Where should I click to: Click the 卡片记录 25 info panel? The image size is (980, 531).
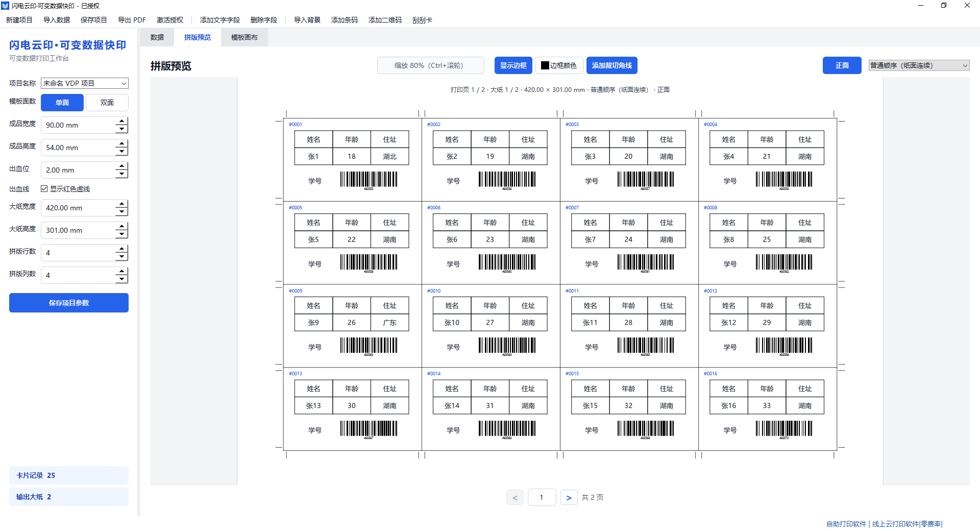69,475
